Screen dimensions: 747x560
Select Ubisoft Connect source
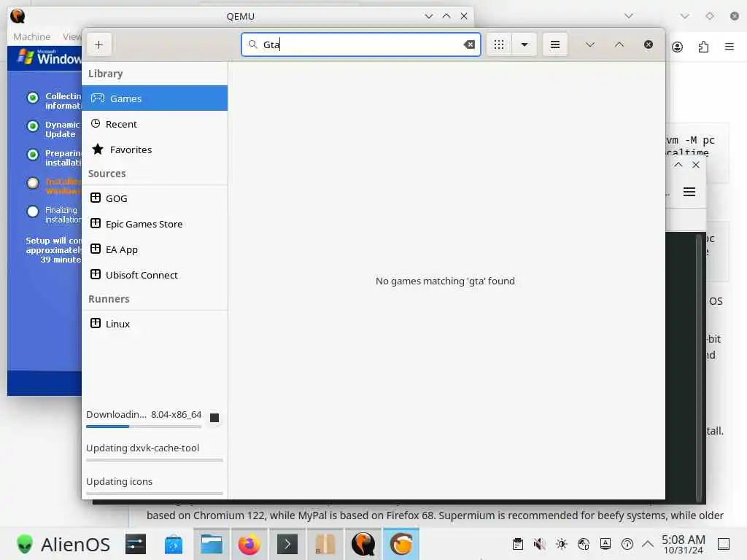[x=155, y=275]
